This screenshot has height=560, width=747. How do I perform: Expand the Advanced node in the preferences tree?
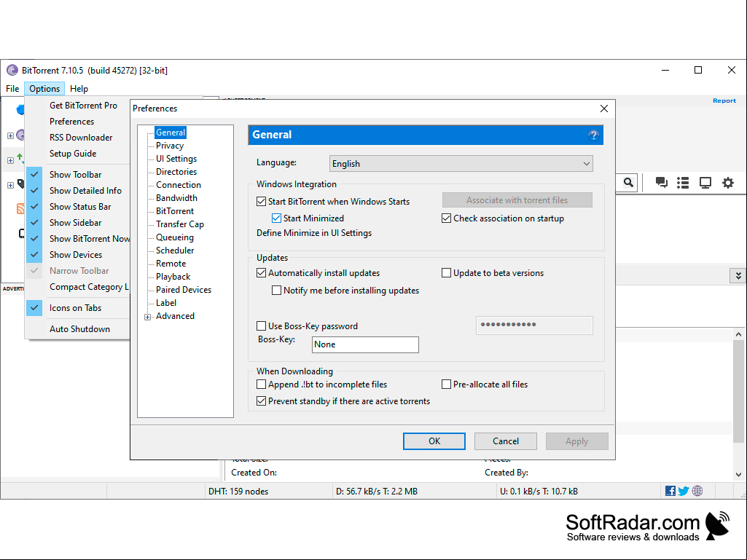click(x=148, y=318)
